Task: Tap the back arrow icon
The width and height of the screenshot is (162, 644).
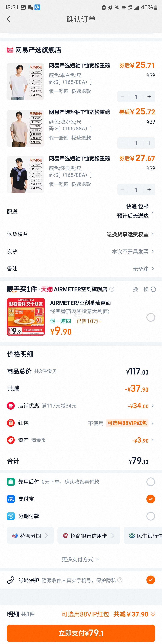Action: click(9, 19)
